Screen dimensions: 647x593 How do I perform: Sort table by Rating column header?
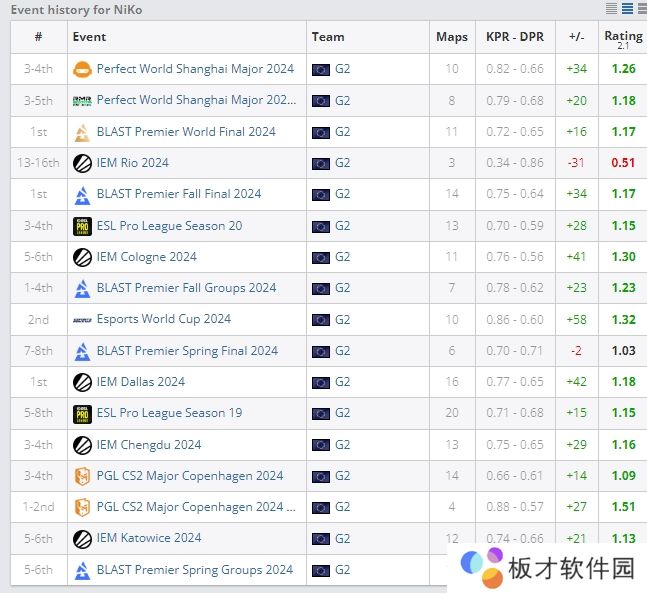pyautogui.click(x=623, y=37)
